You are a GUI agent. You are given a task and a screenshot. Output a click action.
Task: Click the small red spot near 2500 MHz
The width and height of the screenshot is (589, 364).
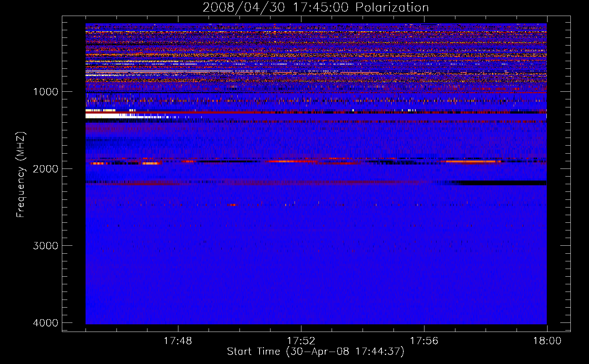pos(232,205)
